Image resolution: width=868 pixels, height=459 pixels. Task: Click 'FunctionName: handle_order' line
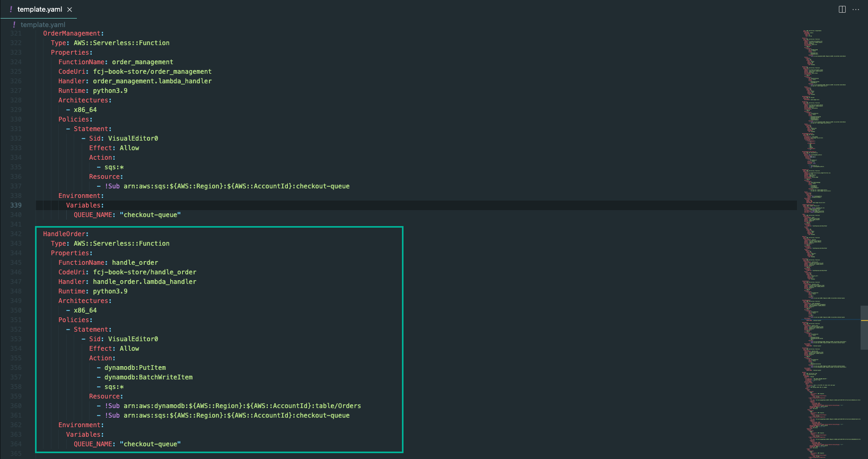108,263
